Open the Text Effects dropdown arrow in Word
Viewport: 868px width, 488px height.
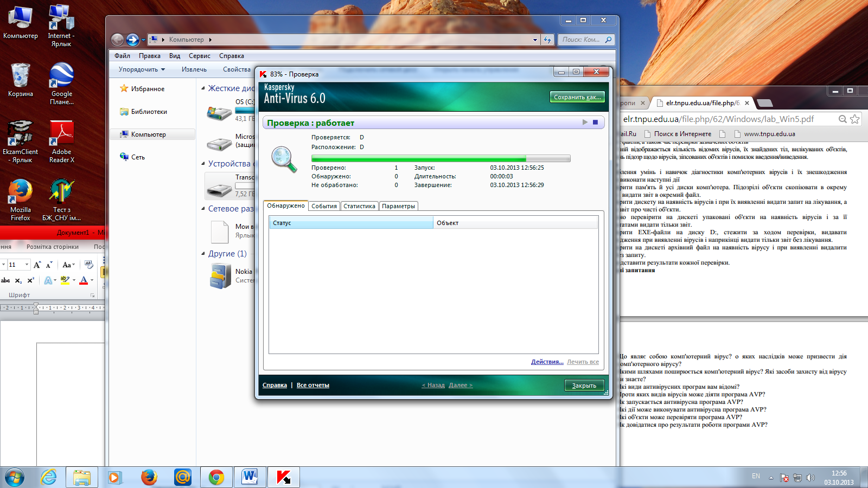click(x=55, y=280)
